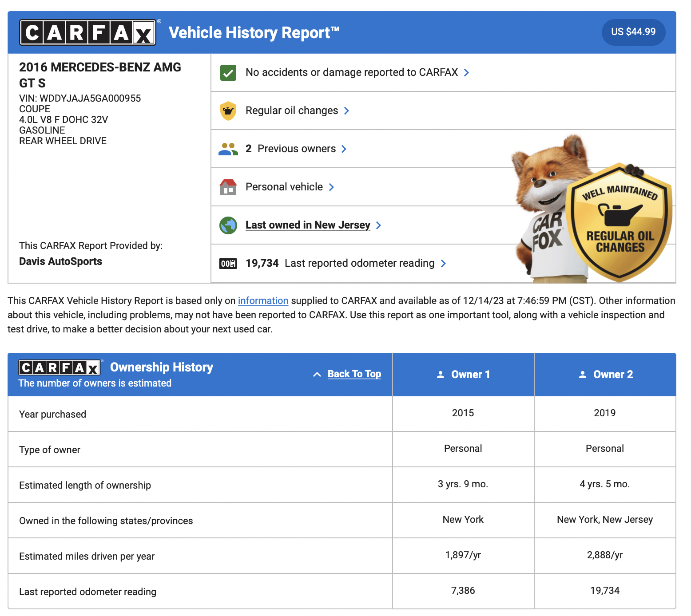This screenshot has height=616, width=691.
Task: Click the REAR WHEEL DRIVE text
Action: (x=63, y=141)
